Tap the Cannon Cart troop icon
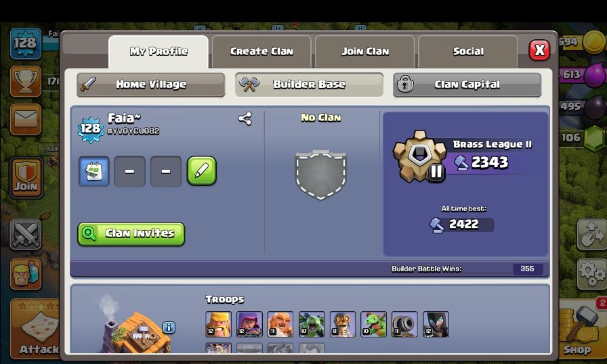607x364 pixels. point(404,324)
